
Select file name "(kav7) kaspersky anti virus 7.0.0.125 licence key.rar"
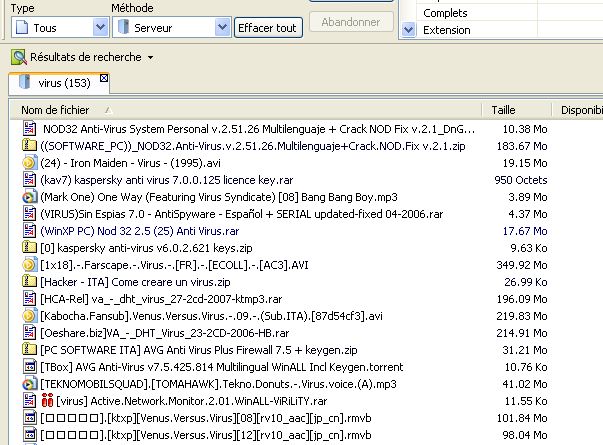click(167, 180)
